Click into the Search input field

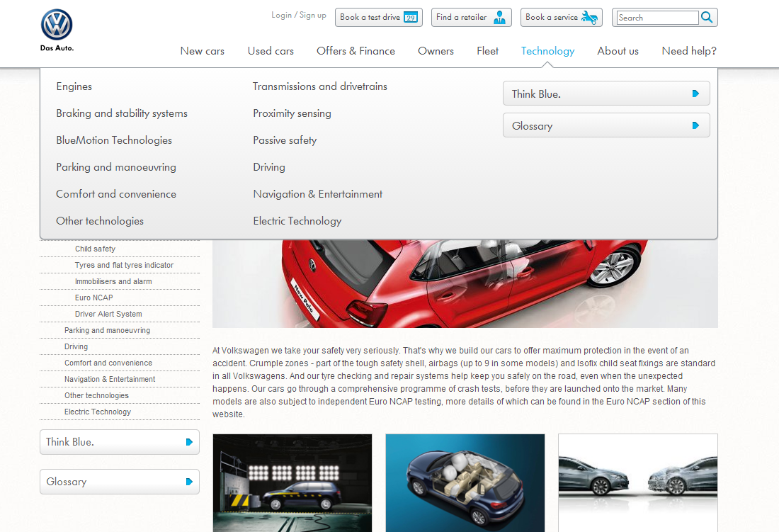[x=657, y=18]
